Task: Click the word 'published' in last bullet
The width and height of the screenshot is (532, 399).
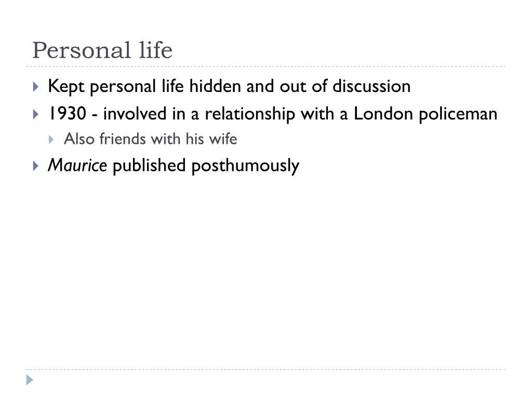Action: click(x=149, y=166)
